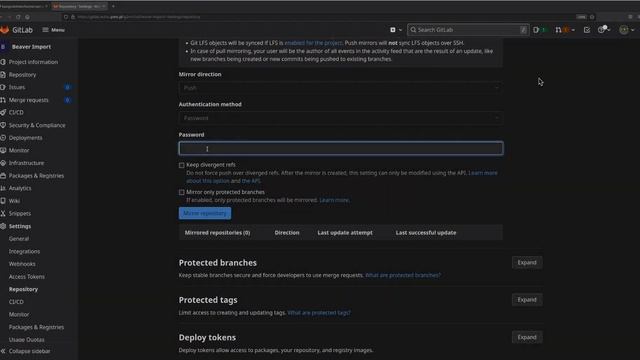Screen dimensions: 640x360
Task: Open 'enabled for the project' LFS link
Action: pos(313,43)
